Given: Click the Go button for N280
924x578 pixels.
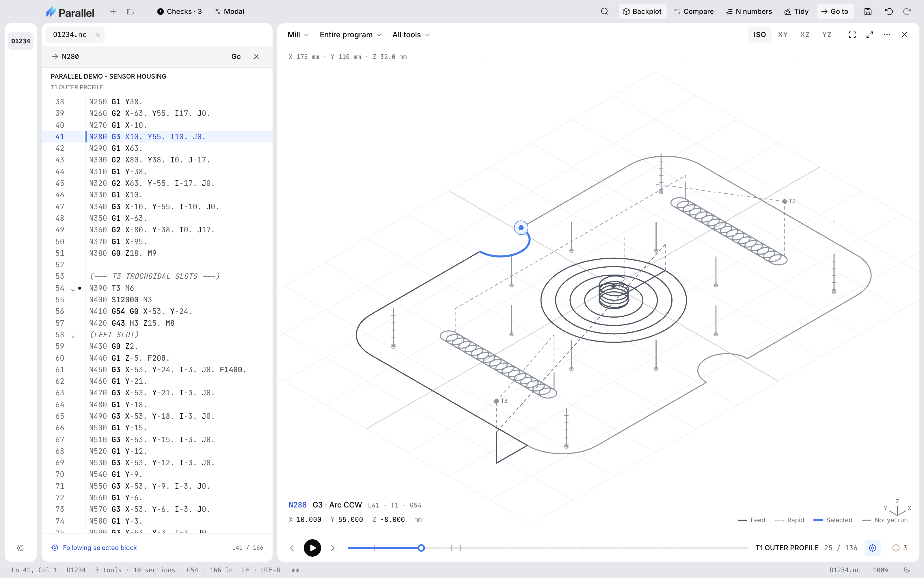Looking at the screenshot, I should tap(236, 57).
